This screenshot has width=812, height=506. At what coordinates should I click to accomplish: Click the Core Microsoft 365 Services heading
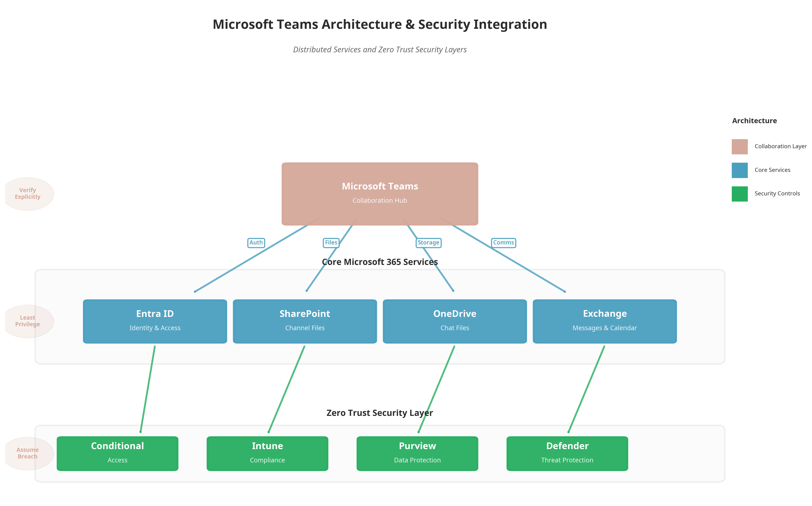click(380, 262)
